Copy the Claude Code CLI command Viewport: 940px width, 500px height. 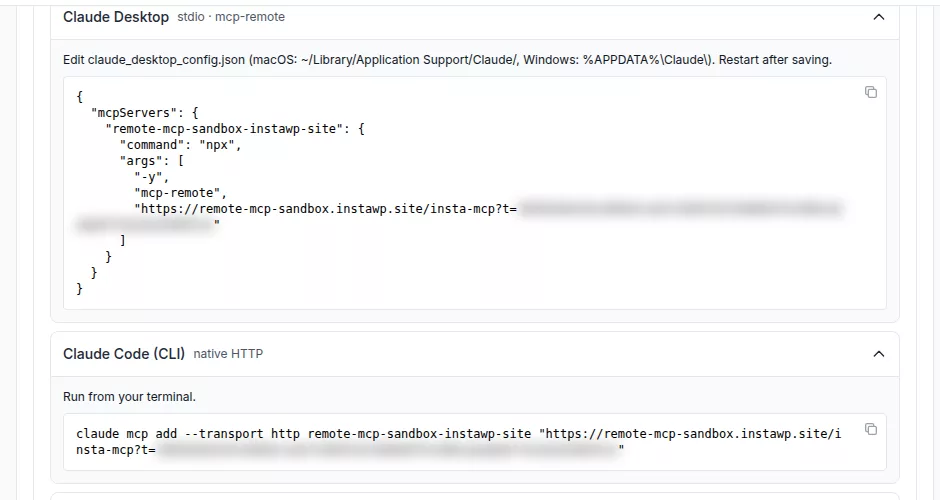870,429
